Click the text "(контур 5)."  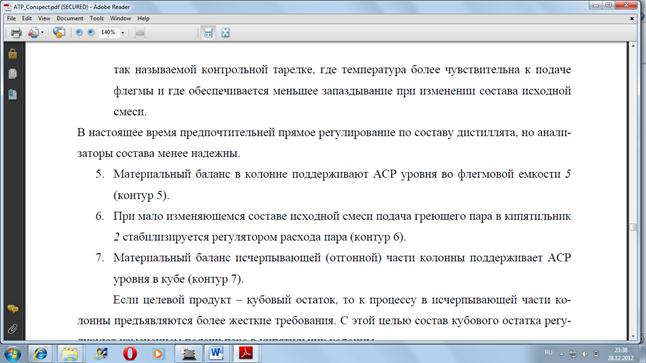click(141, 195)
